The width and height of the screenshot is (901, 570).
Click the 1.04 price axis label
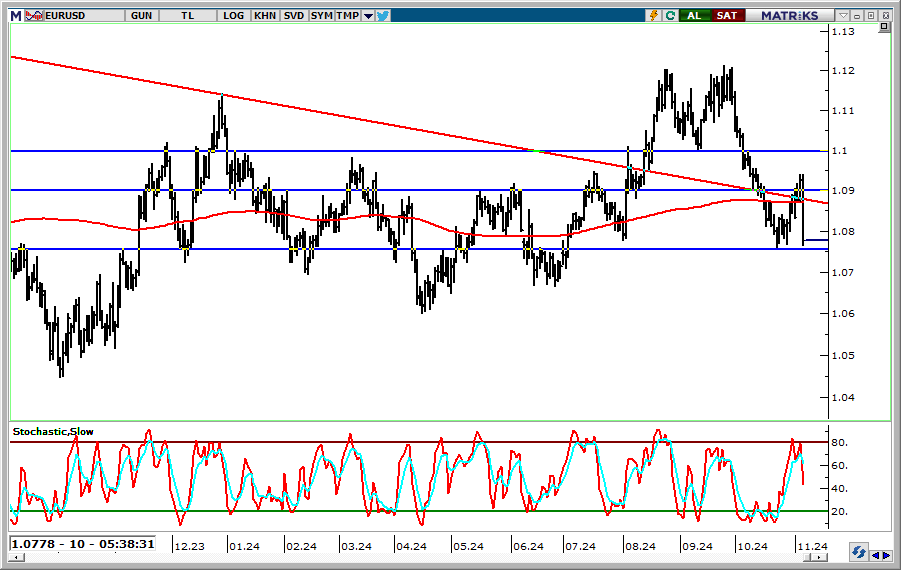[843, 397]
